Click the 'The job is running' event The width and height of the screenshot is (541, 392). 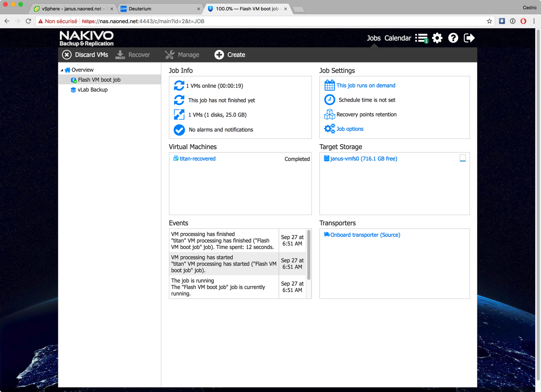point(224,287)
